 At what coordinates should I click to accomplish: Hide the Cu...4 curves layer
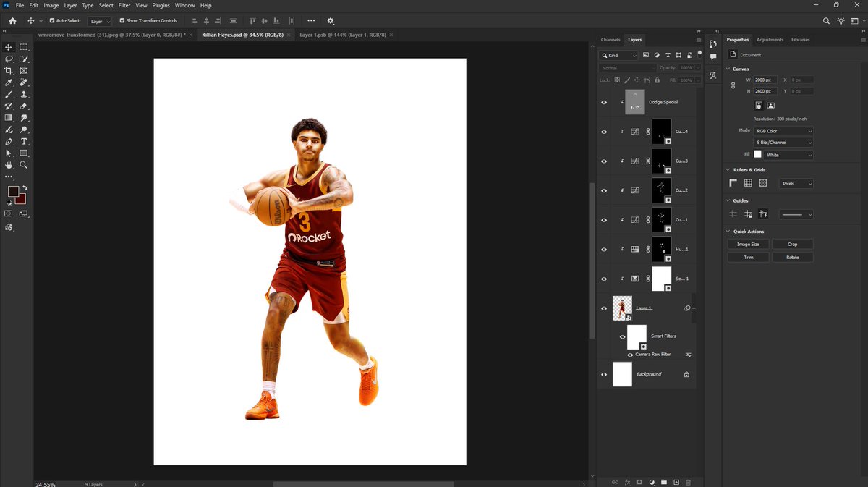[x=604, y=132]
